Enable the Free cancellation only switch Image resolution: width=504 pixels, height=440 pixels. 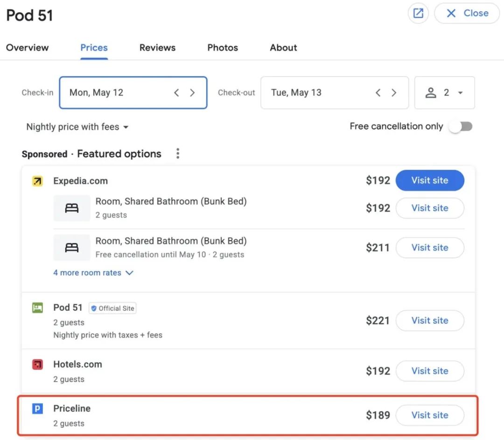click(461, 127)
